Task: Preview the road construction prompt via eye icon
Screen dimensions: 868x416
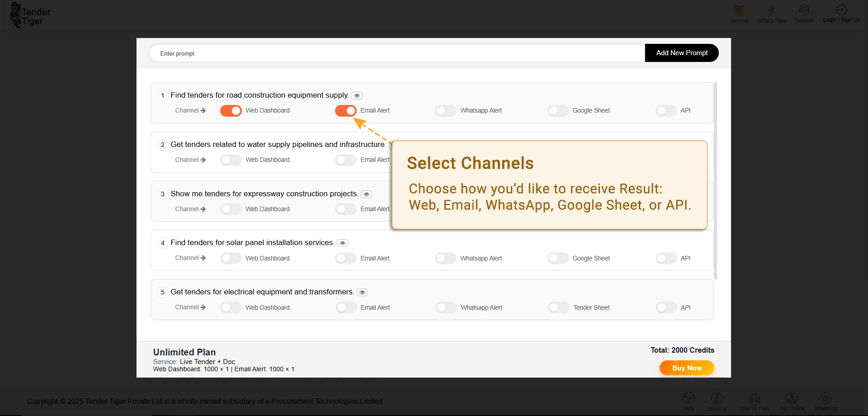Action: pos(357,96)
